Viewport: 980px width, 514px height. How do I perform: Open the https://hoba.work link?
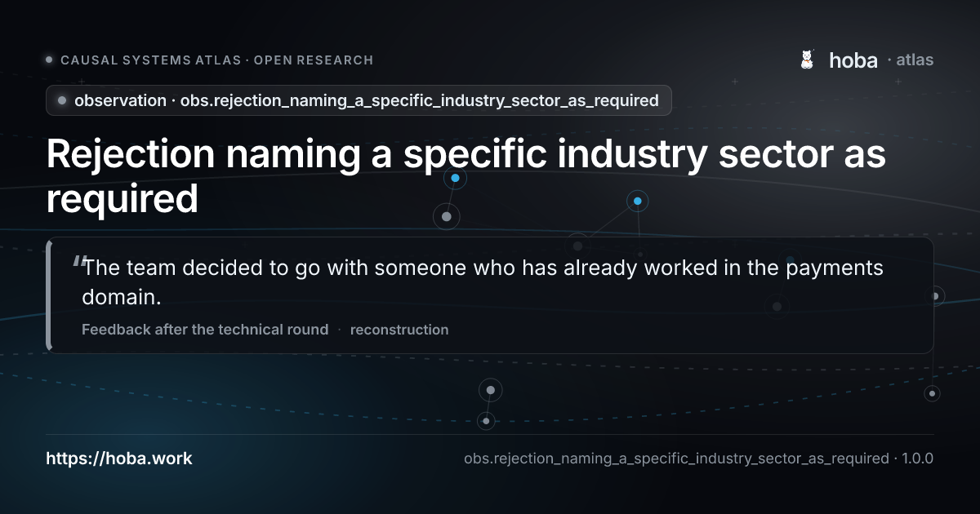coord(119,459)
